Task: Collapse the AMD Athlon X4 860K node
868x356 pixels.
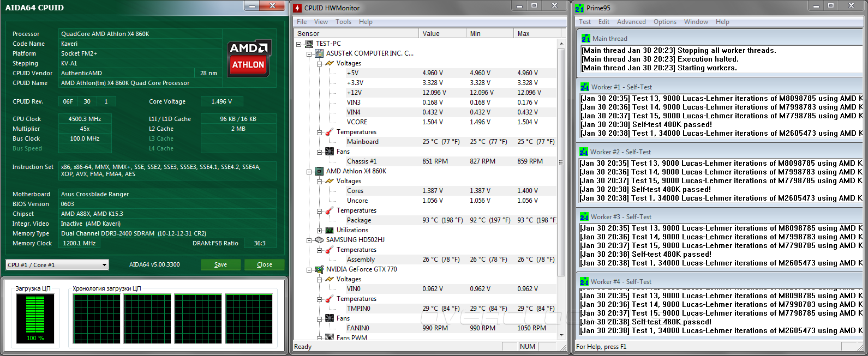Action: tap(309, 171)
